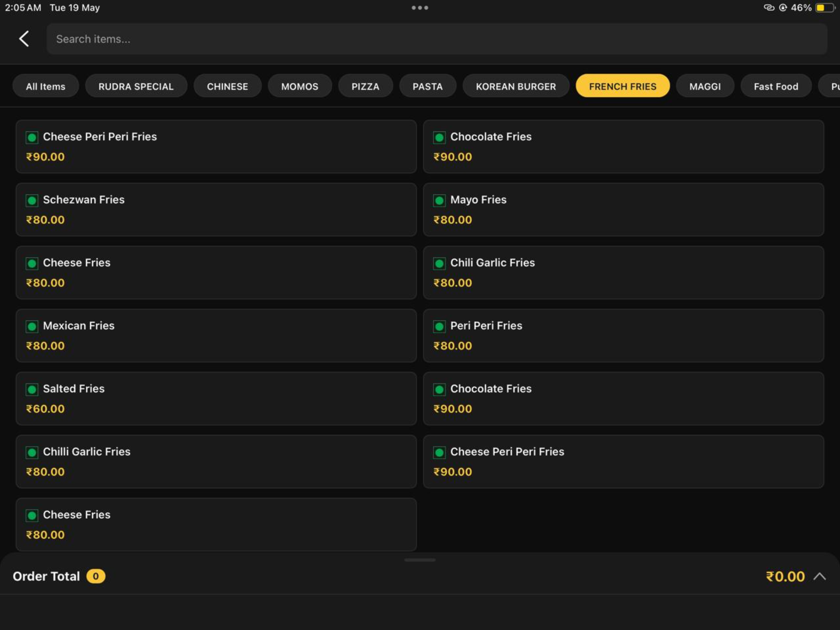Select the All Items category
Screen dimensions: 840x630
pos(46,86)
